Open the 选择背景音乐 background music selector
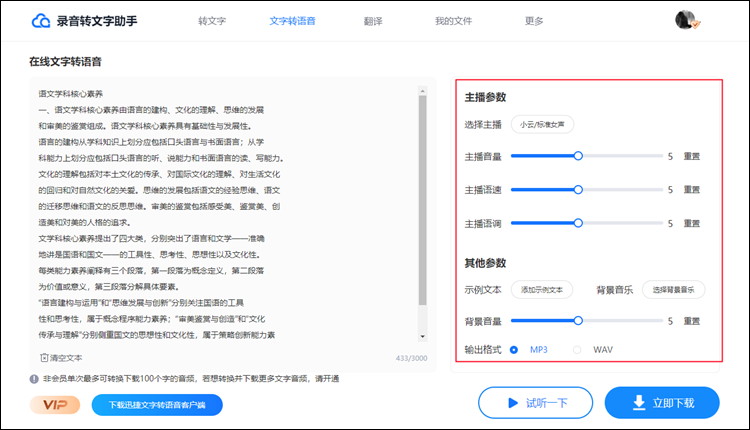The image size is (750, 430). pos(673,289)
